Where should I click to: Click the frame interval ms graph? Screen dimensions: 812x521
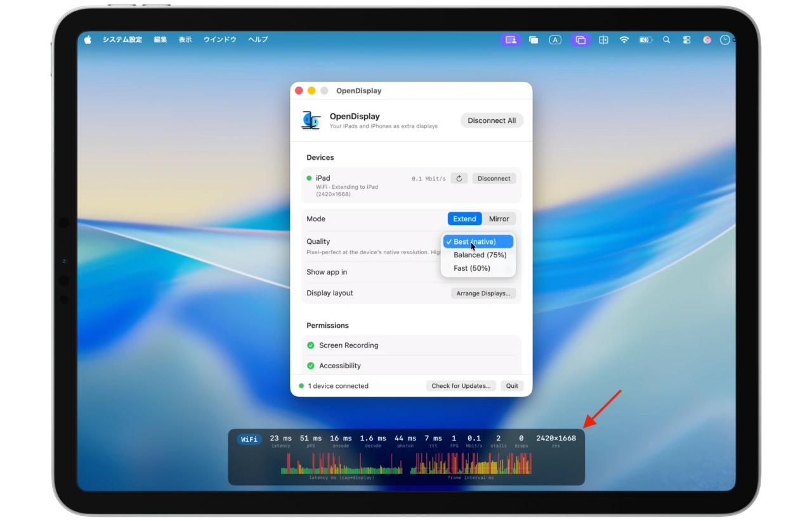(471, 463)
